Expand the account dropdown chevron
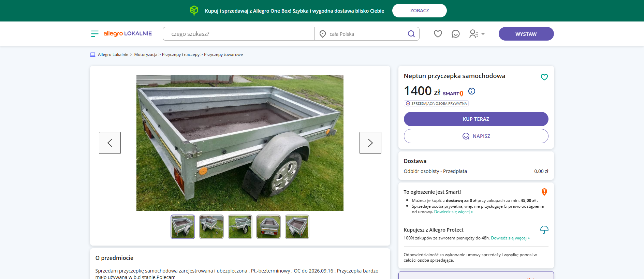 483,34
